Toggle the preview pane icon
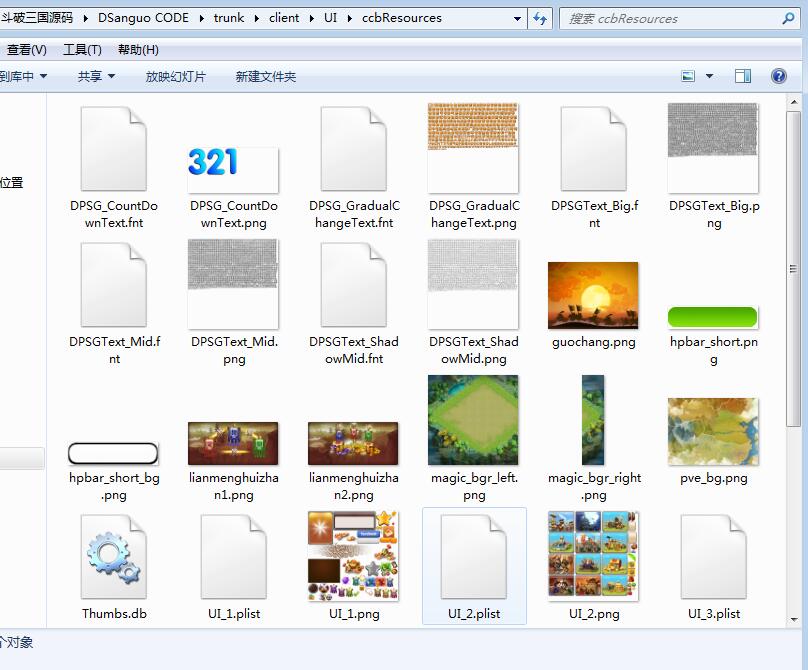The width and height of the screenshot is (808, 670). (743, 76)
